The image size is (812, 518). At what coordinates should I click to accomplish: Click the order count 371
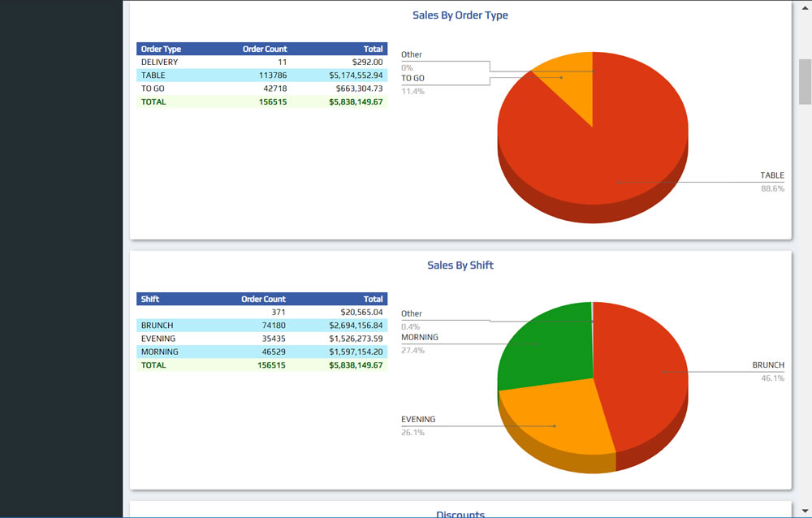(279, 313)
